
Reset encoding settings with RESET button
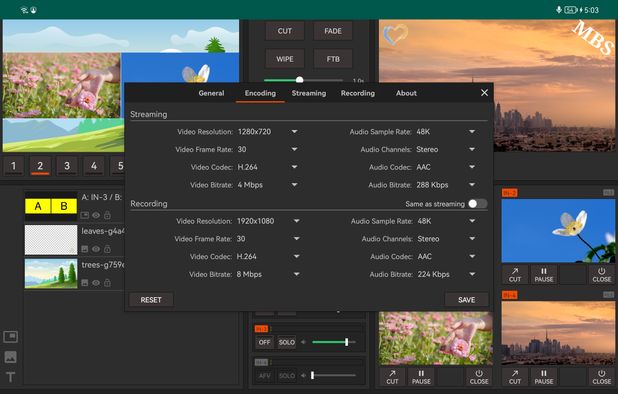tap(151, 300)
